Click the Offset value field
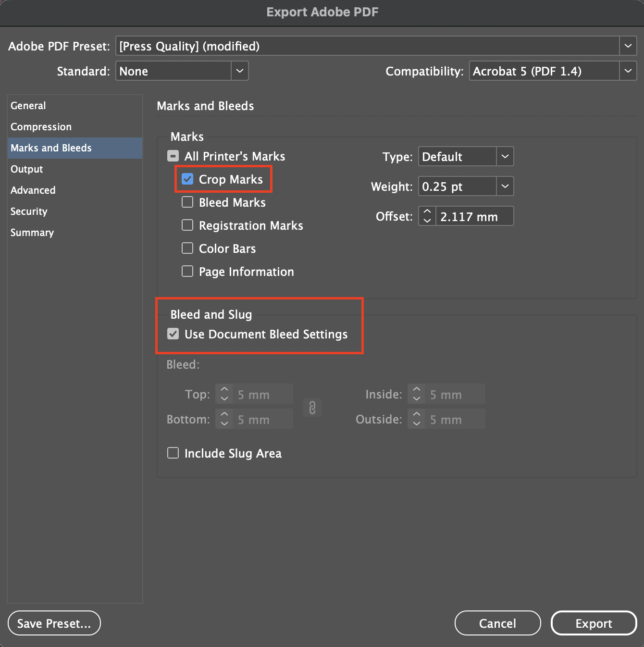 pyautogui.click(x=474, y=216)
